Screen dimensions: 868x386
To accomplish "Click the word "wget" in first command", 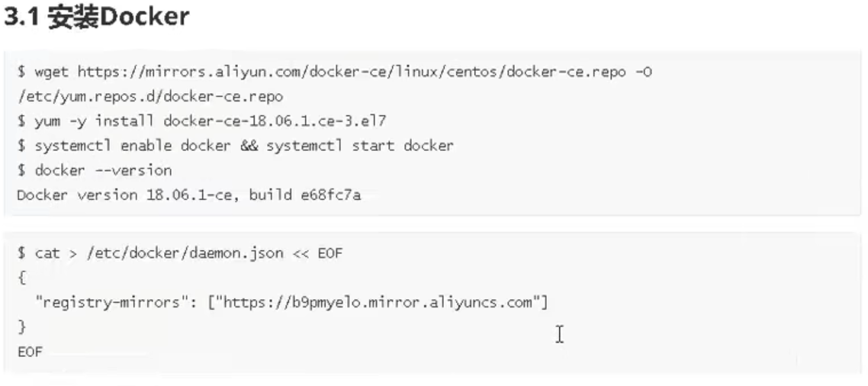I will pyautogui.click(x=51, y=72).
